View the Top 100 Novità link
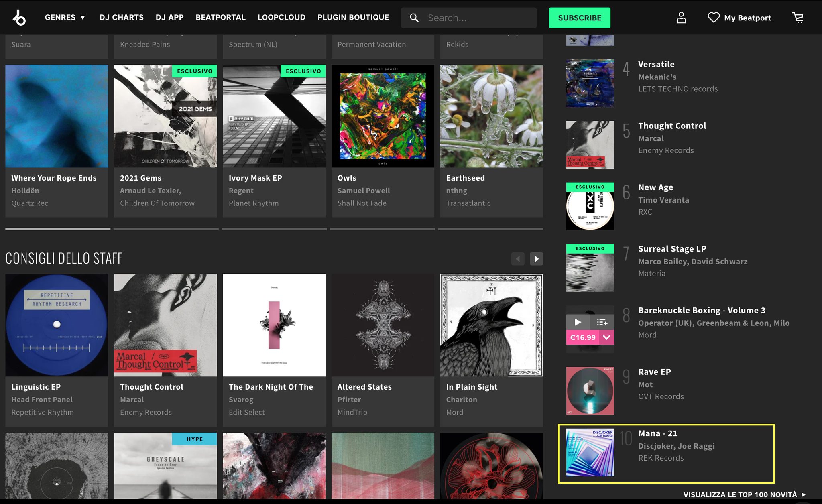 [x=745, y=494]
